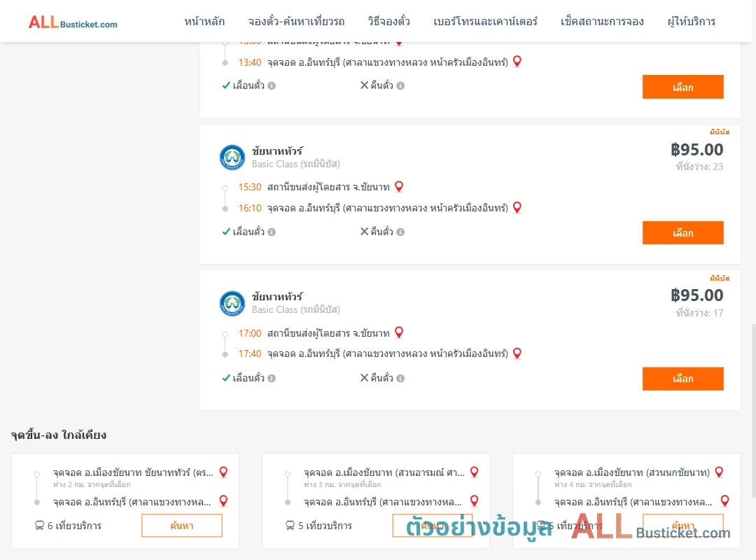756x560 pixels.
Task: Open the ผู้ให้บริการ menu item
Action: point(692,22)
